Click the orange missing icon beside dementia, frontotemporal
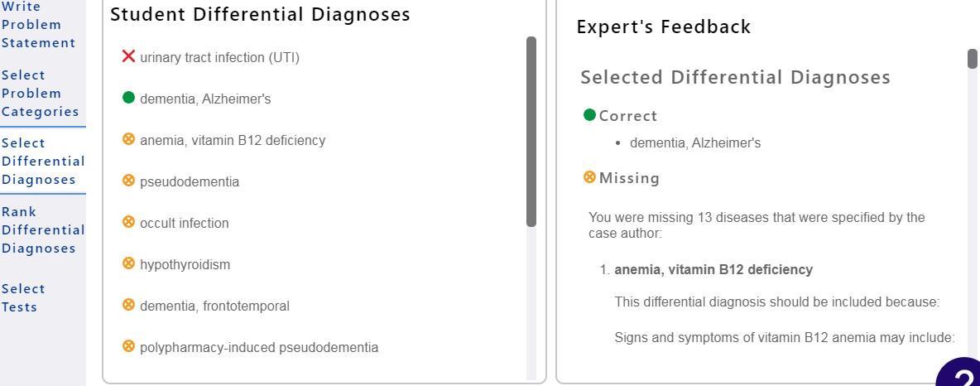This screenshot has width=980, height=386. coord(128,305)
